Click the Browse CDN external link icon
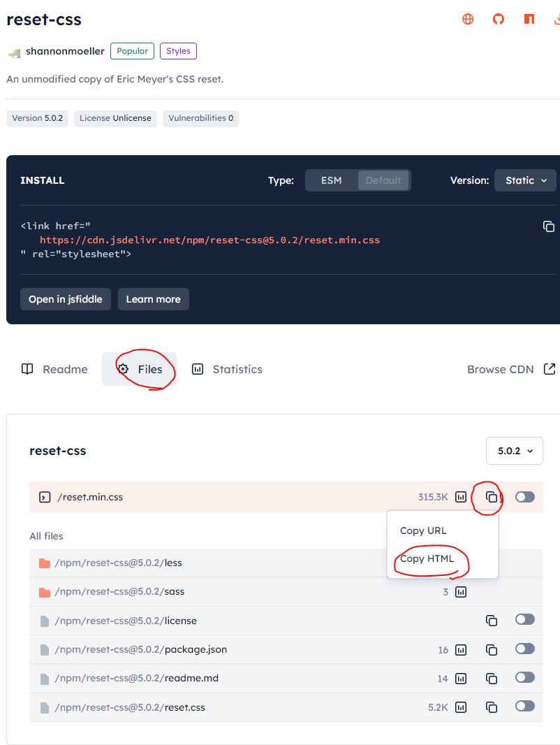Screen dimensions: 560x745 (550, 369)
